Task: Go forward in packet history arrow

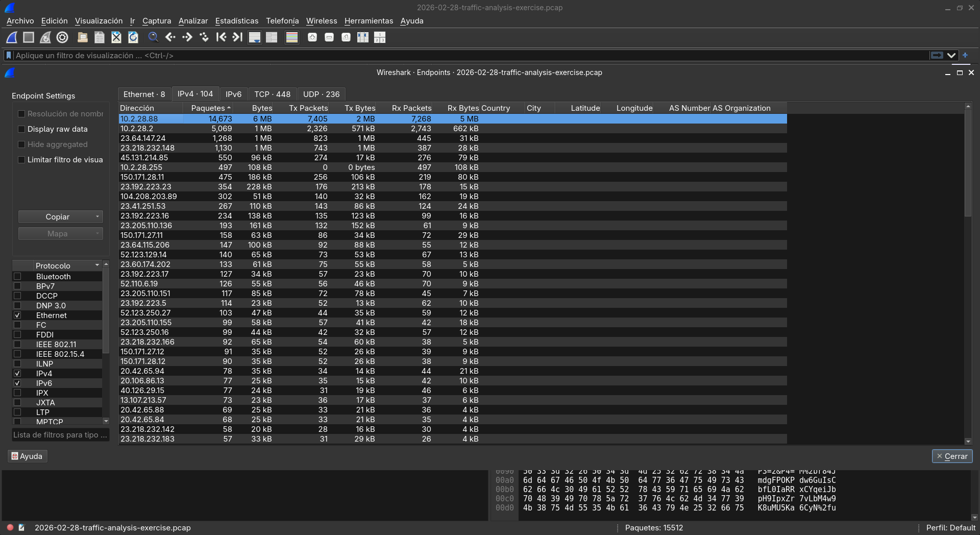Action: pyautogui.click(x=187, y=37)
